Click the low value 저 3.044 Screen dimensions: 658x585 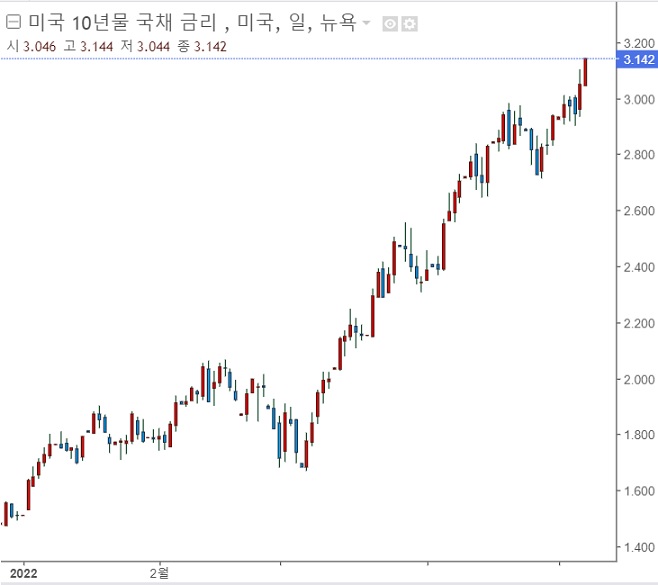tap(145, 46)
